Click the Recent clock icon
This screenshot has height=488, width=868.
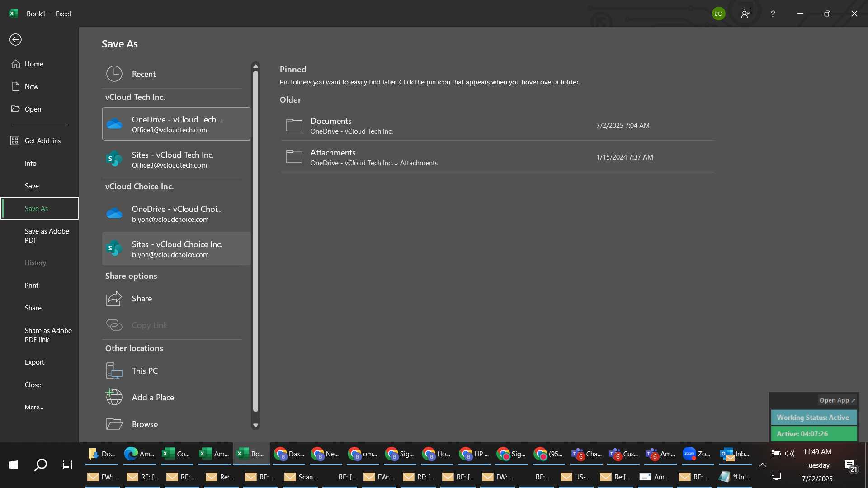(x=114, y=74)
